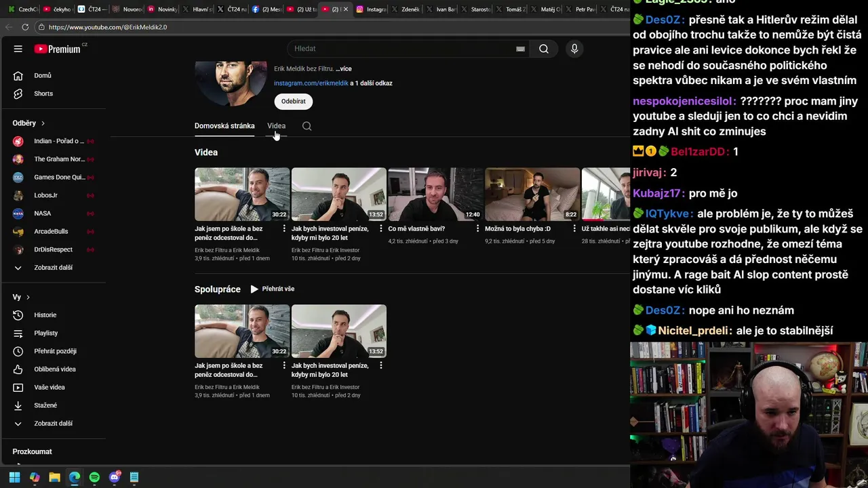Open the YouTube hamburger guide menu

18,49
